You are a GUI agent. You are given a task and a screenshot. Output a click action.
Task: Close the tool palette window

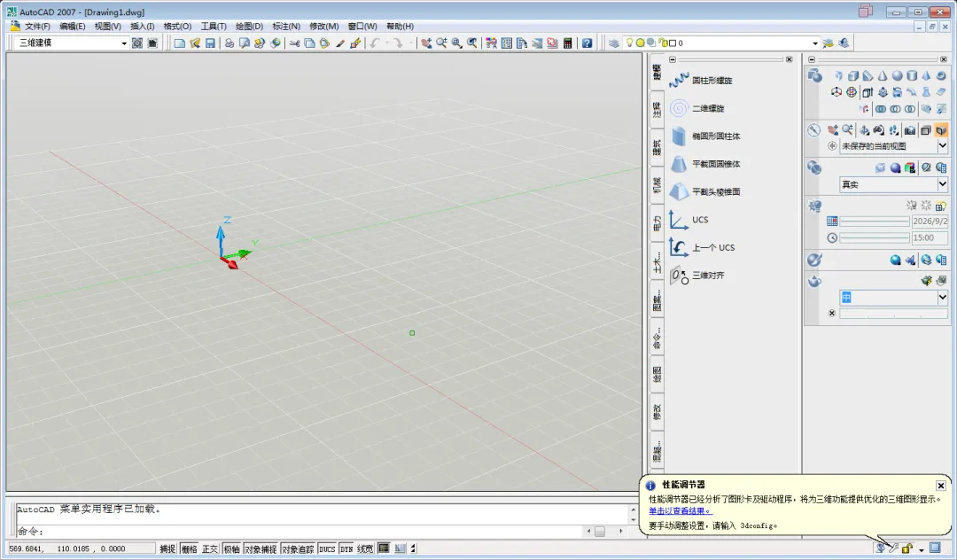[x=790, y=59]
